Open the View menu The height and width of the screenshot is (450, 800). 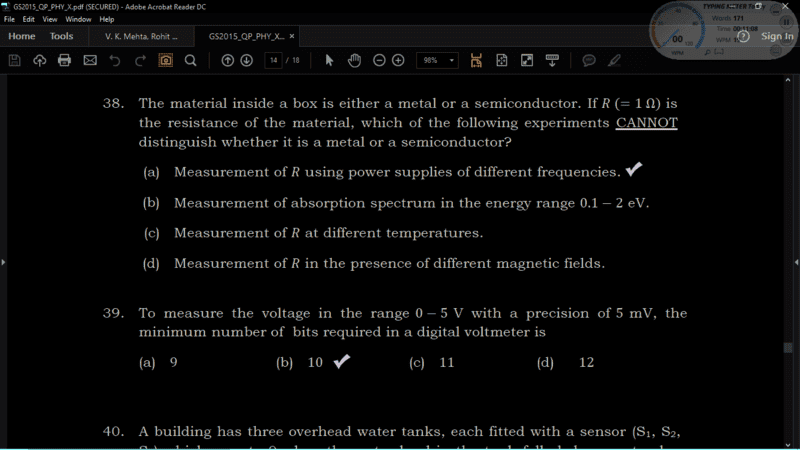coord(49,19)
